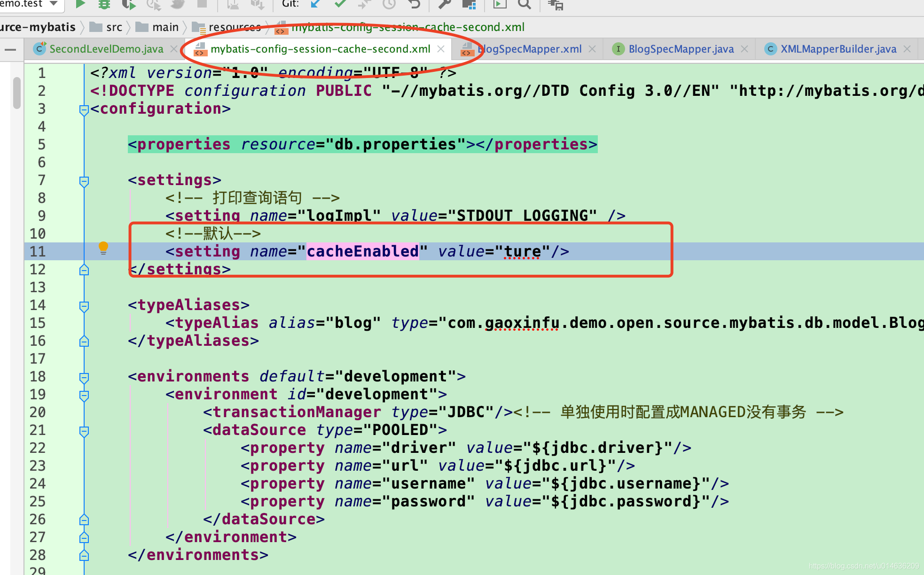The height and width of the screenshot is (575, 924).
Task: Click the fold end marker on line 27
Action: (84, 537)
